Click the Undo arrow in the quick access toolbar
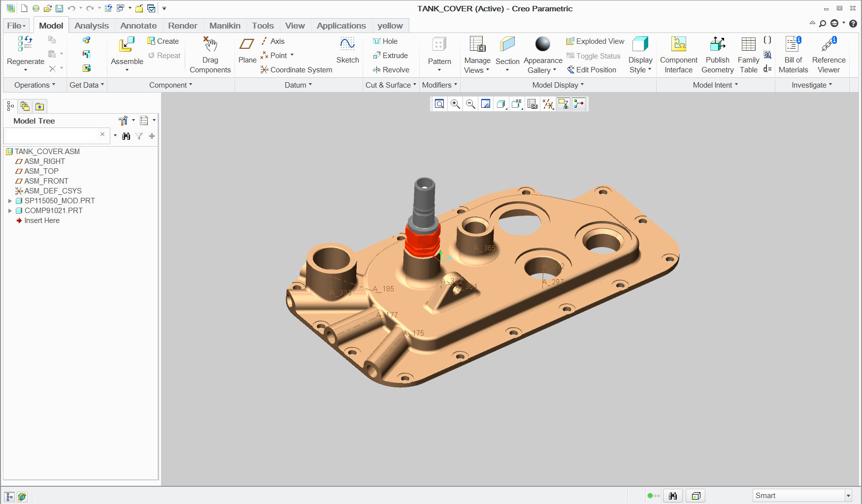The height and width of the screenshot is (504, 862). (x=71, y=8)
